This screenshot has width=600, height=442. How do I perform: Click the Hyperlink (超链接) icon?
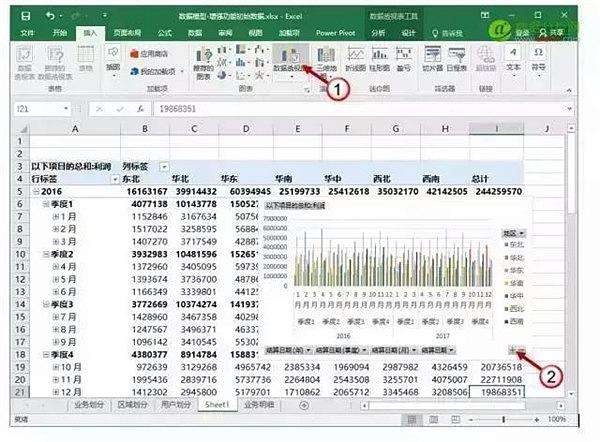[486, 59]
